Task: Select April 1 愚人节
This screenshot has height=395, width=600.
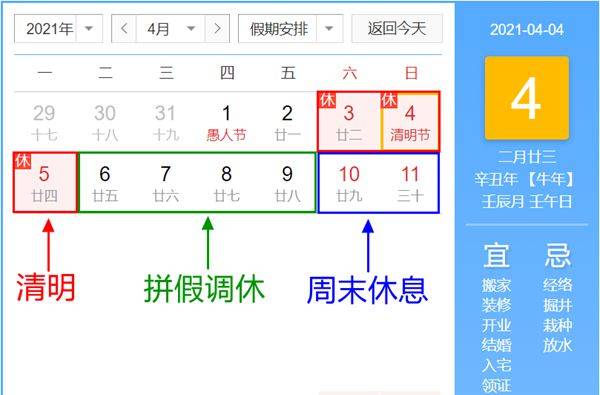Action: [227, 122]
